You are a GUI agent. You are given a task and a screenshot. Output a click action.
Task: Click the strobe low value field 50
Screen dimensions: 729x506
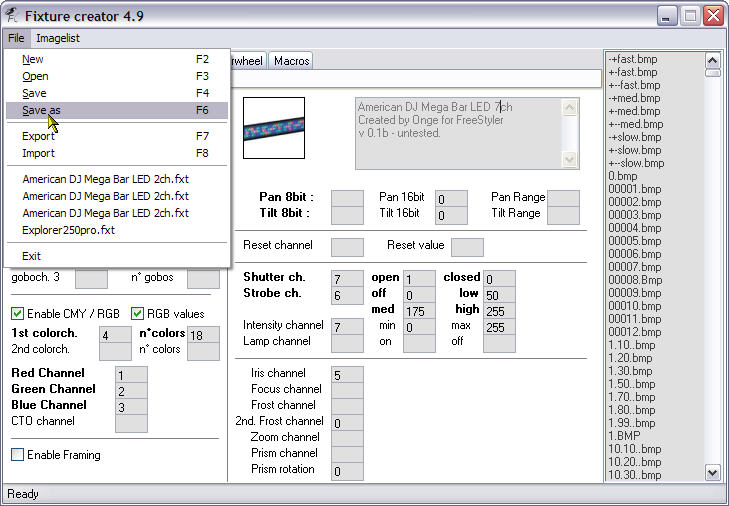point(499,295)
